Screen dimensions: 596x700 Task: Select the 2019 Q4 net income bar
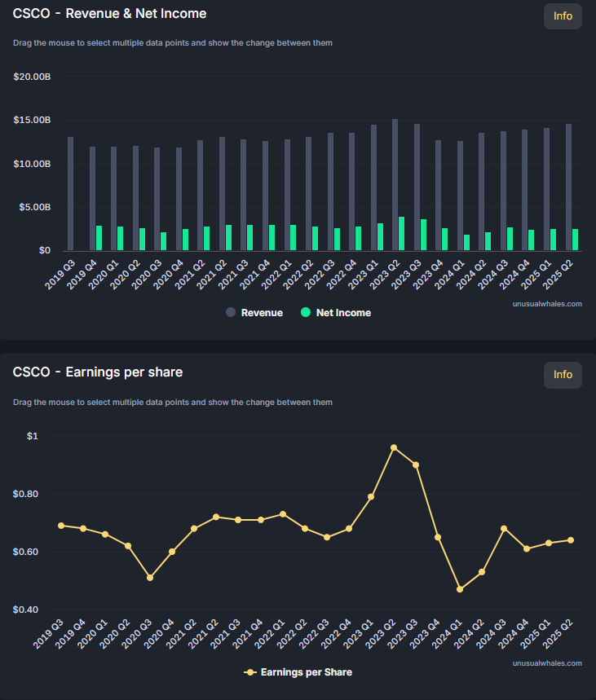coord(99,238)
